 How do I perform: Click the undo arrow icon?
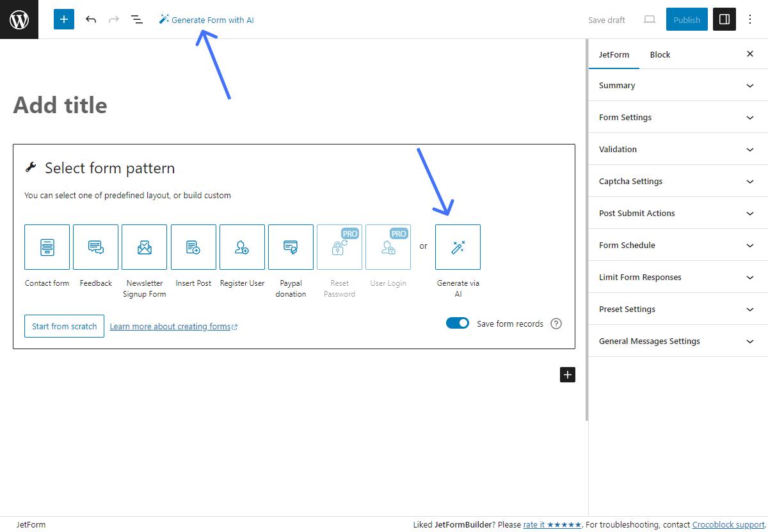pos(91,20)
